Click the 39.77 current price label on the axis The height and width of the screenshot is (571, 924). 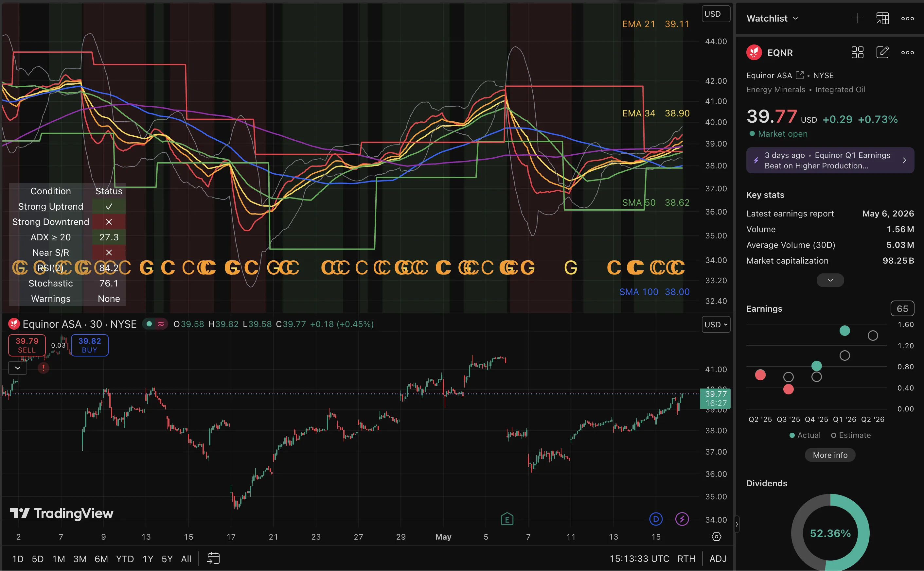coord(715,398)
